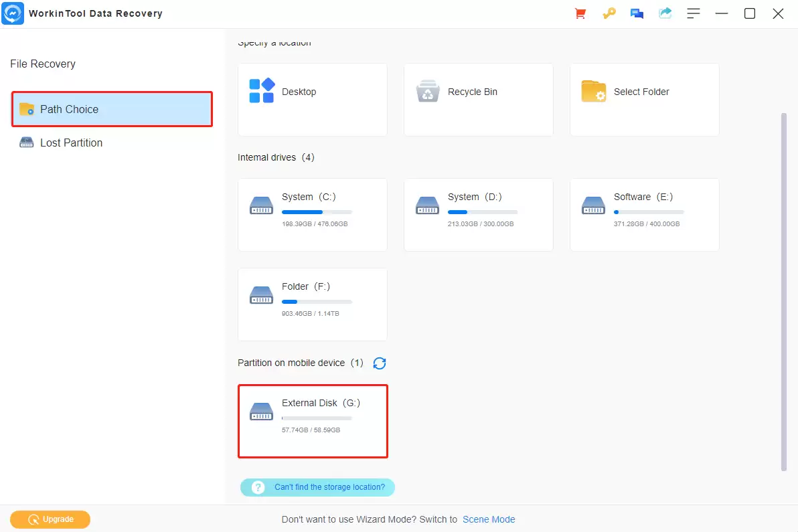Viewport: 798px width, 532px height.
Task: Choose Desktop as scan location
Action: point(312,100)
